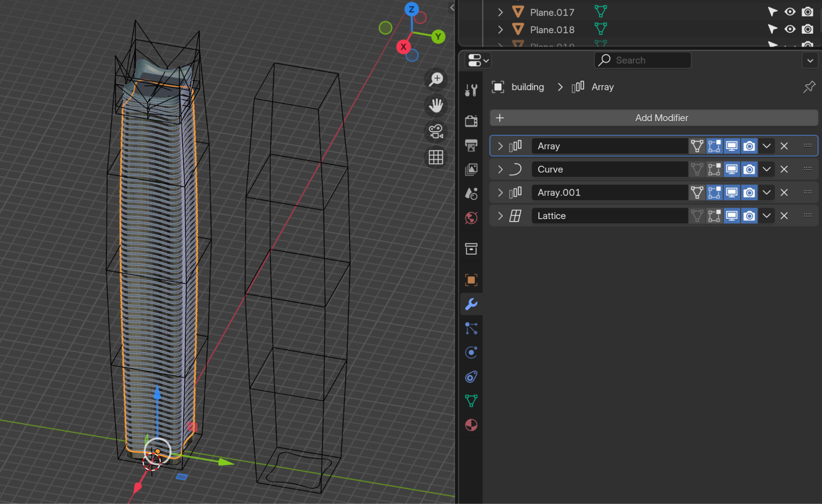The width and height of the screenshot is (822, 504).
Task: Click the pan view hand icon
Action: 436,106
